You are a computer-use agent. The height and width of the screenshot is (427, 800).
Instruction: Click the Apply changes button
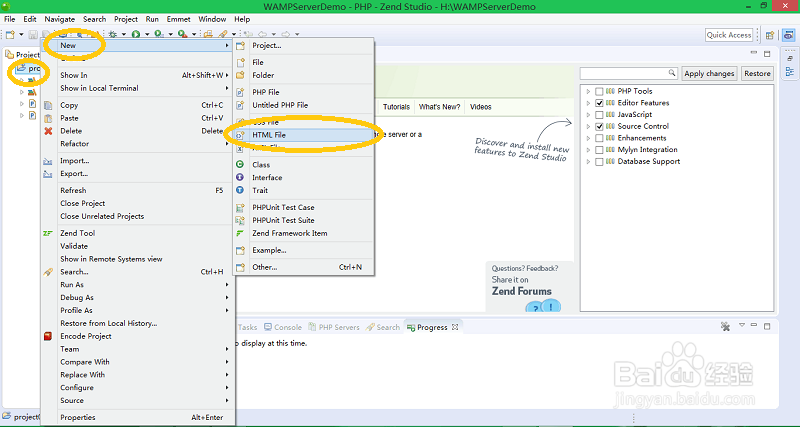(709, 73)
